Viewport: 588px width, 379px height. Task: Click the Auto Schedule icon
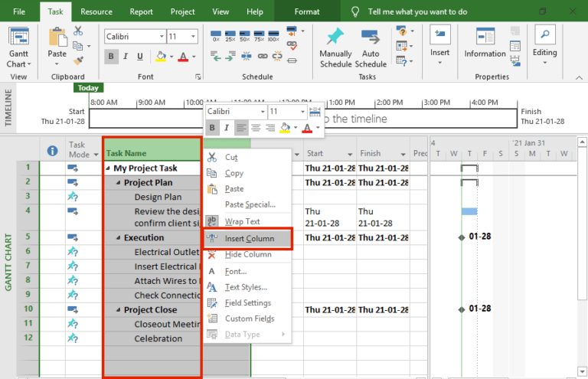tap(371, 38)
